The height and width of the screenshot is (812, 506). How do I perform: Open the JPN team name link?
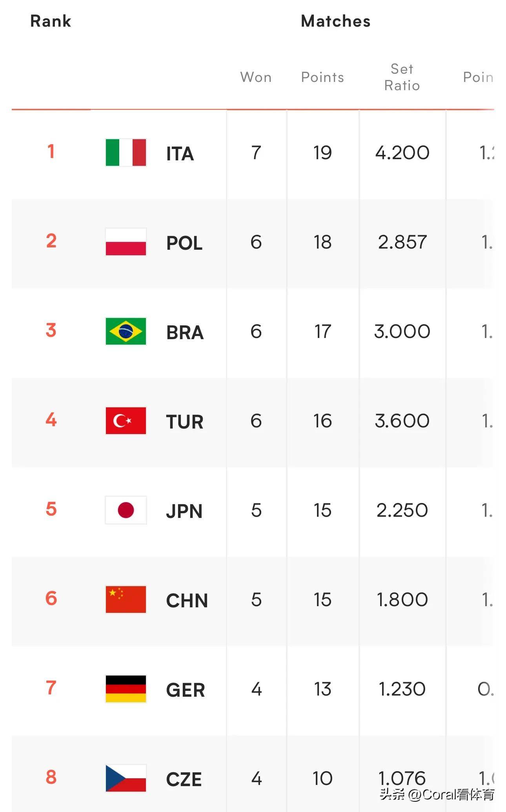click(184, 511)
